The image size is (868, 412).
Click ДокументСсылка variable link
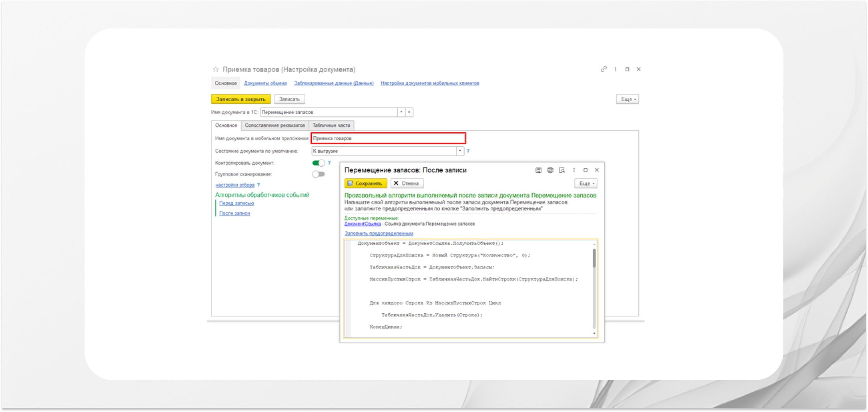pyautogui.click(x=362, y=224)
